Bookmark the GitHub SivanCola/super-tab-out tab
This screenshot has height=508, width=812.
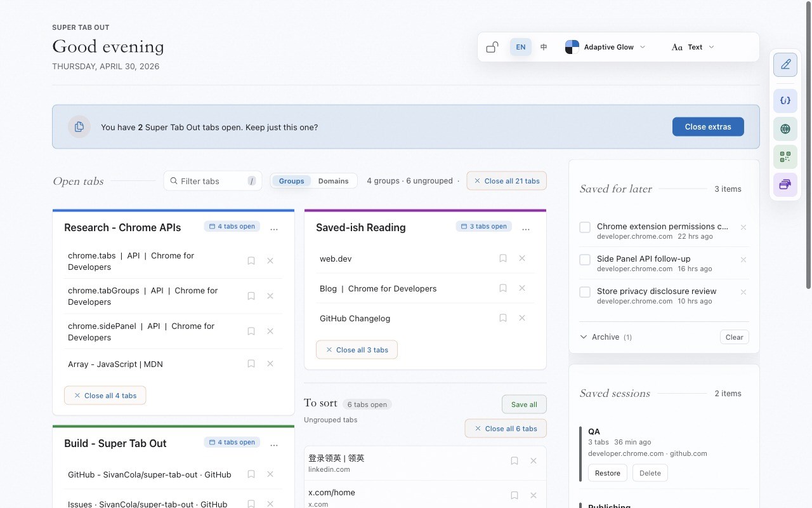point(251,474)
